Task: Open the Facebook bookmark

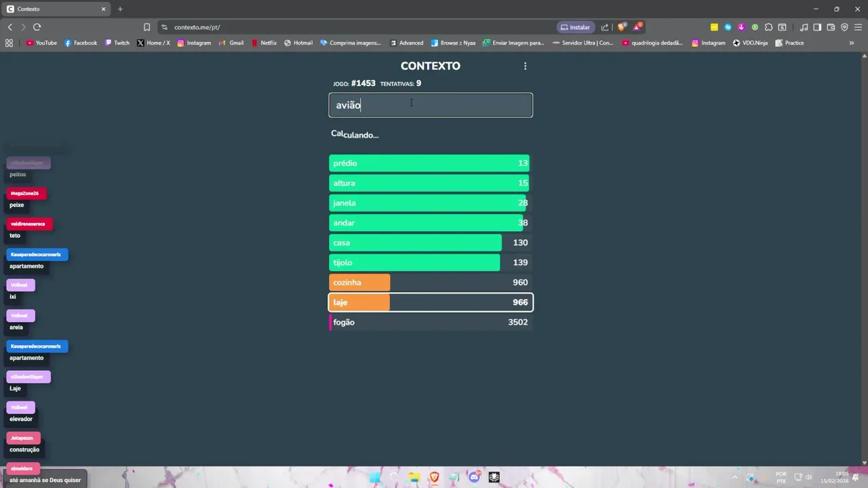Action: tap(81, 43)
